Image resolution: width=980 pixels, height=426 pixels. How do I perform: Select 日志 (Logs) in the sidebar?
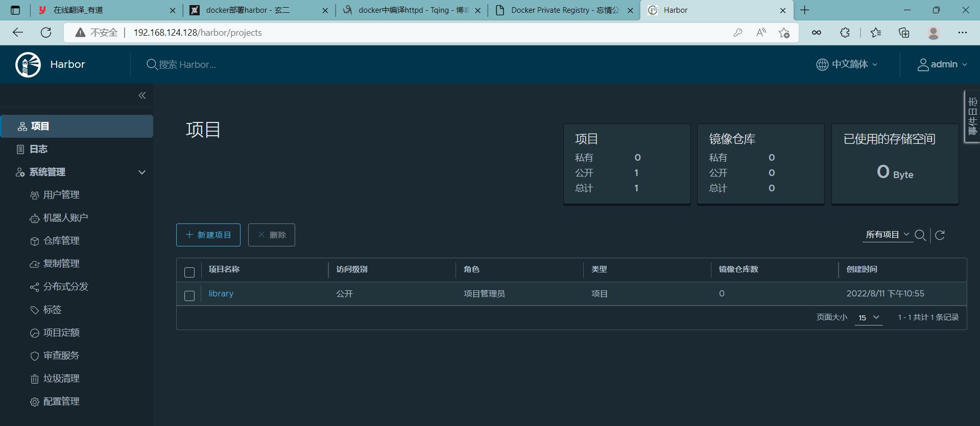[38, 149]
